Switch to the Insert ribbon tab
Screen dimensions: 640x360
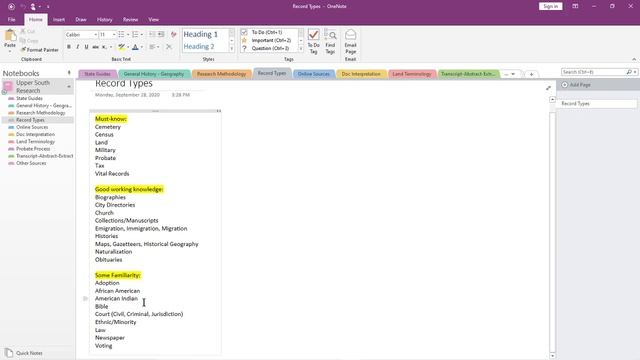(x=59, y=20)
